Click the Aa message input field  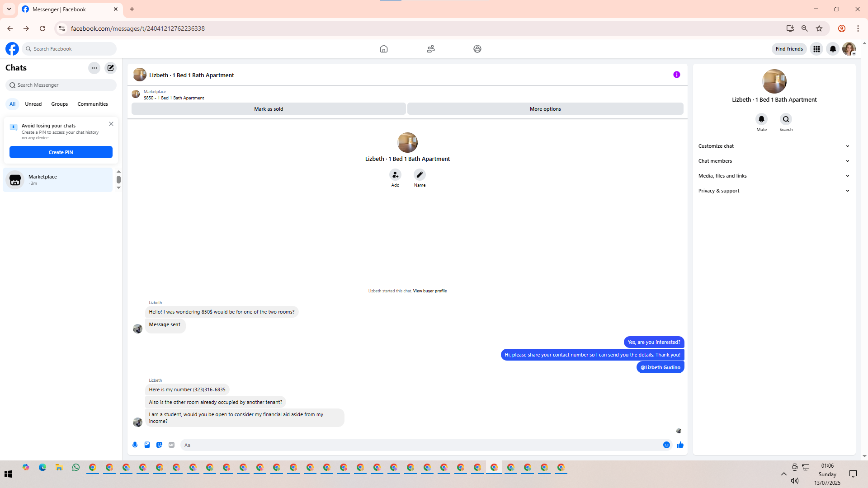[x=420, y=445]
